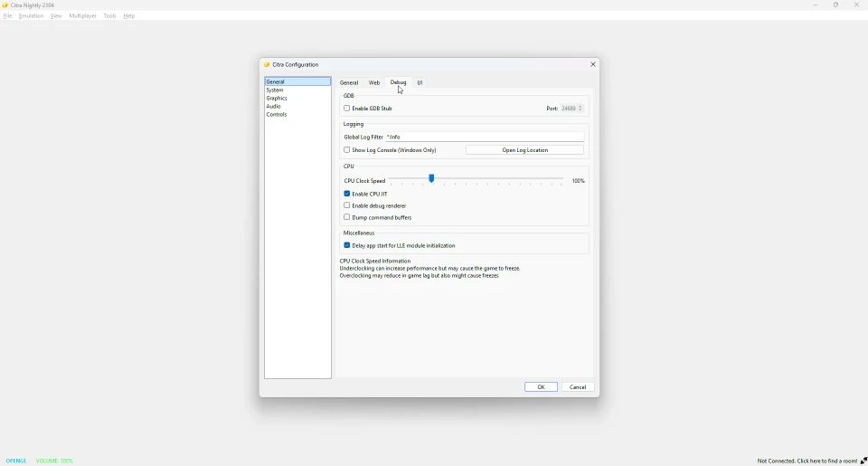Click 'Not Connected. Click here to find a room!'
The height and width of the screenshot is (466, 868).
807,461
